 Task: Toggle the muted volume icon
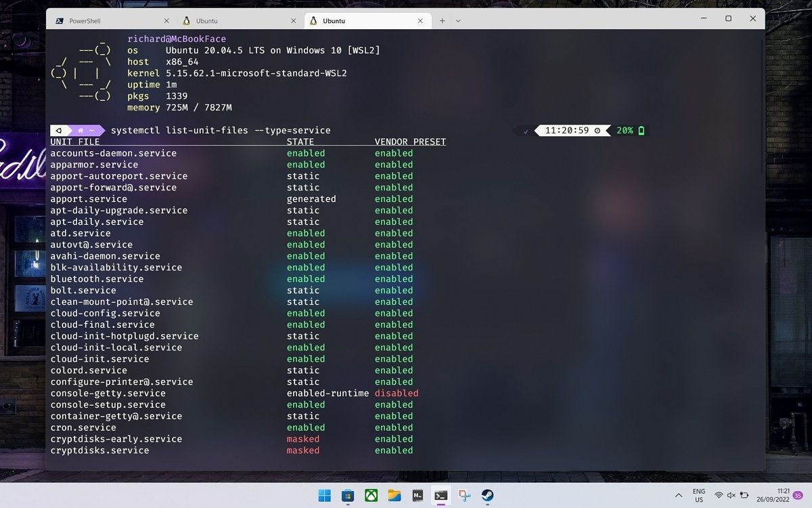[x=731, y=495]
